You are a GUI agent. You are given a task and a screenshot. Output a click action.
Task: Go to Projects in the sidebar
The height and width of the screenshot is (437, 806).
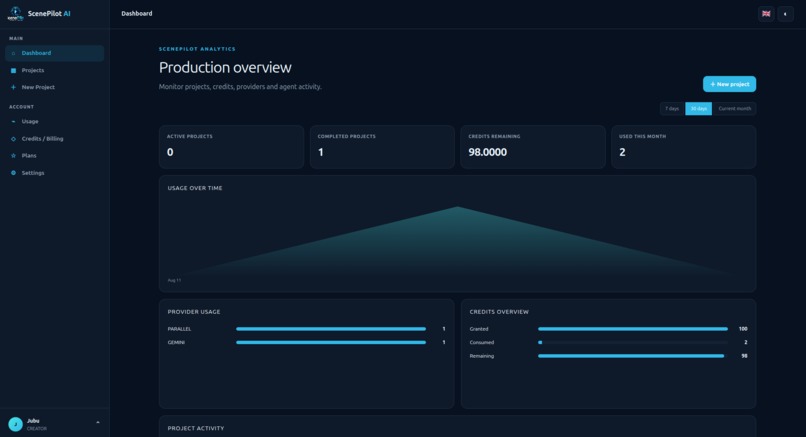point(54,70)
